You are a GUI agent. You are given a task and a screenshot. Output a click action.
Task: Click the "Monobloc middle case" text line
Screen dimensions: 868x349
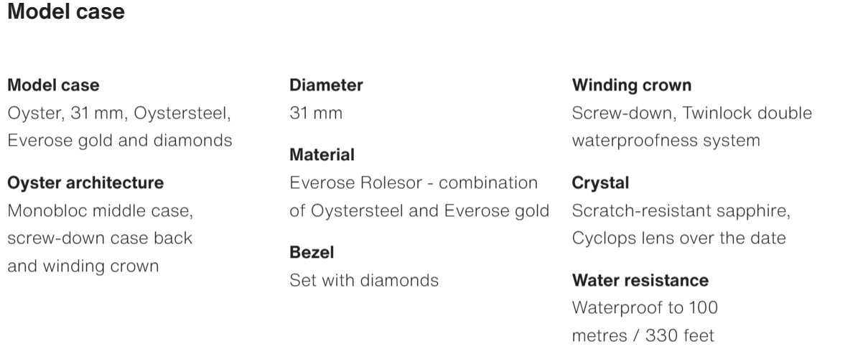[100, 211]
